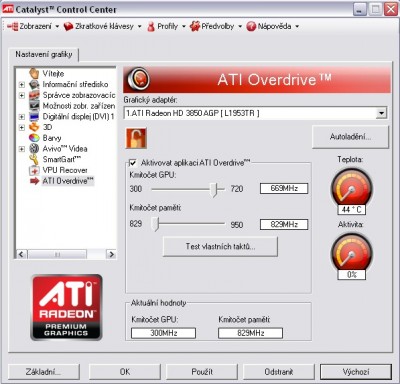Expand the Digitální displej (DVI) node
400x384 pixels.
(x=22, y=117)
